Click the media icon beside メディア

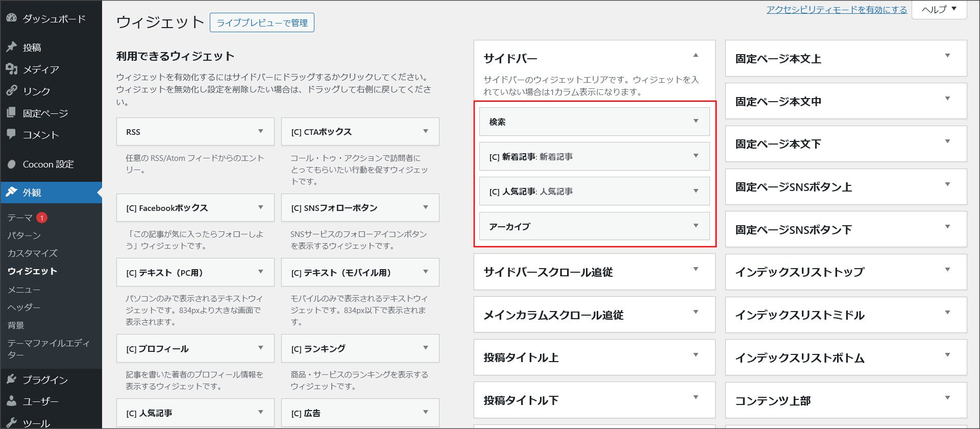11,69
